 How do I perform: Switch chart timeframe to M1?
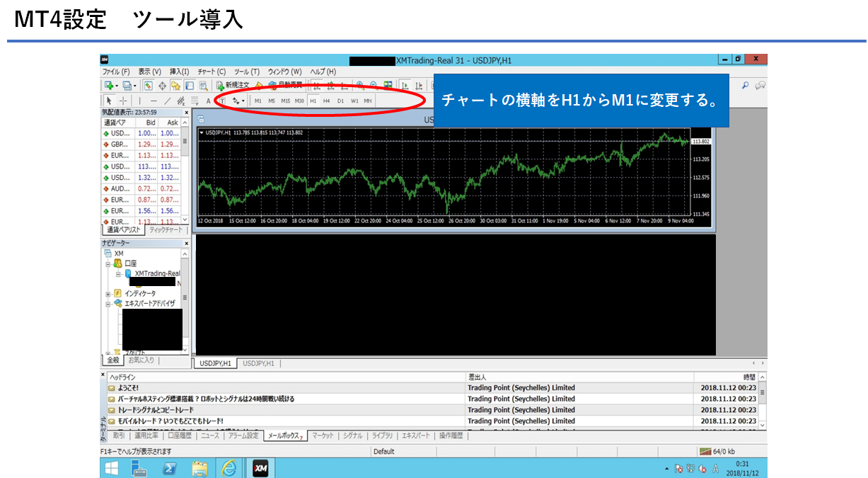[257, 101]
